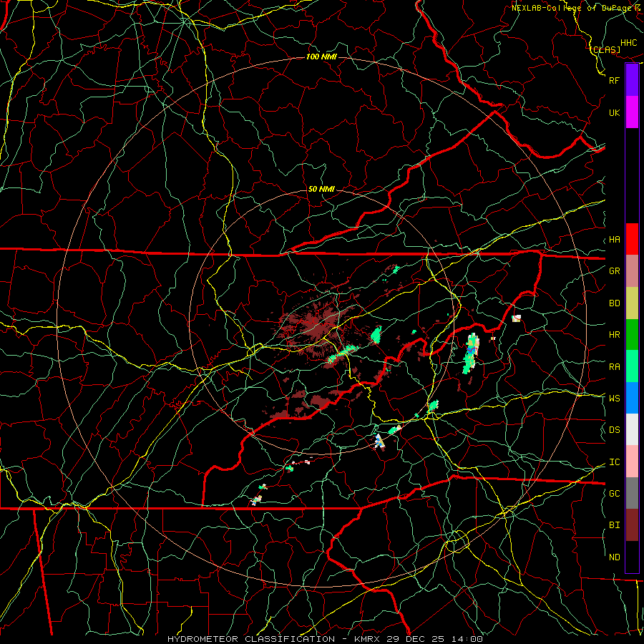This screenshot has width=644, height=644.
Task: Click the DS white legend swatch
Action: tap(632, 429)
